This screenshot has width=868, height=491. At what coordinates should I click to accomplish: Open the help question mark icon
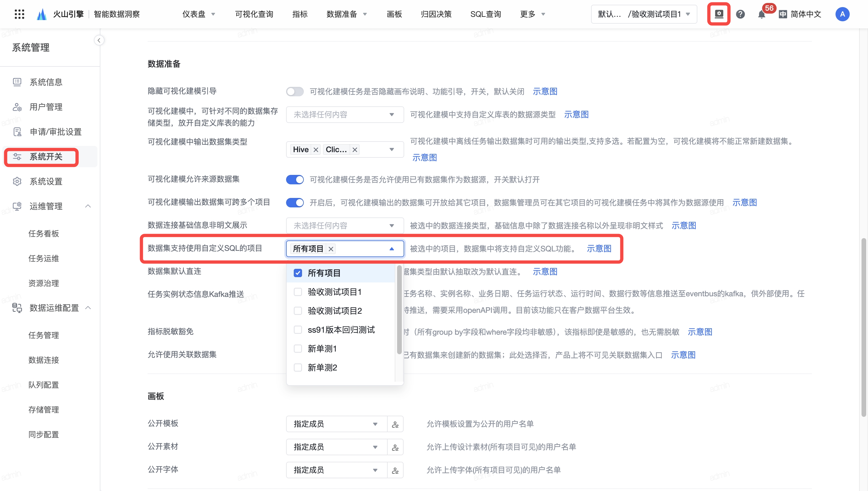740,14
